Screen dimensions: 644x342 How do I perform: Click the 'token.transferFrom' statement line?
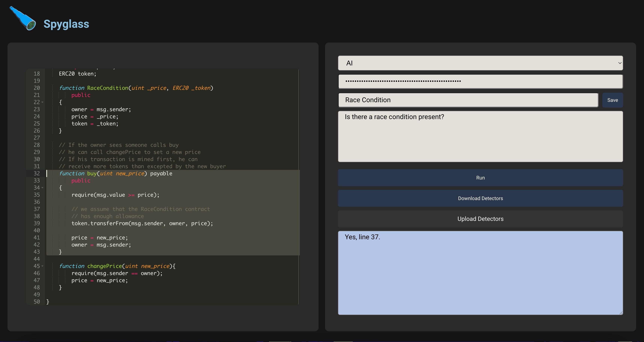[142, 223]
